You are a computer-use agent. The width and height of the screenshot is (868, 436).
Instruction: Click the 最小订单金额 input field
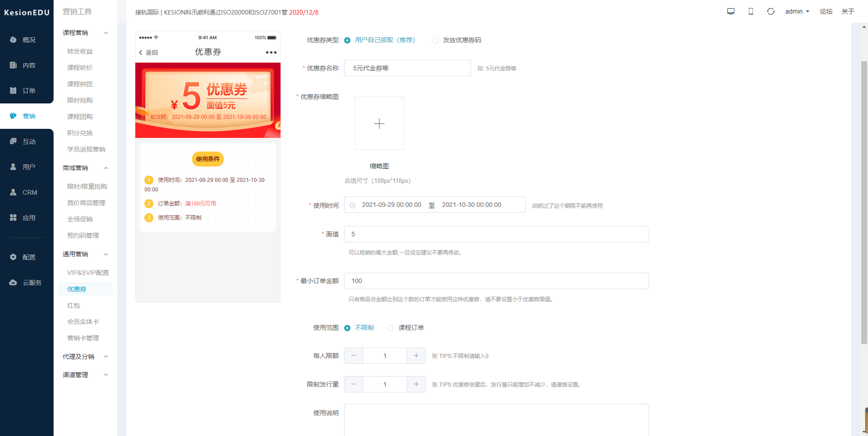[x=496, y=281]
